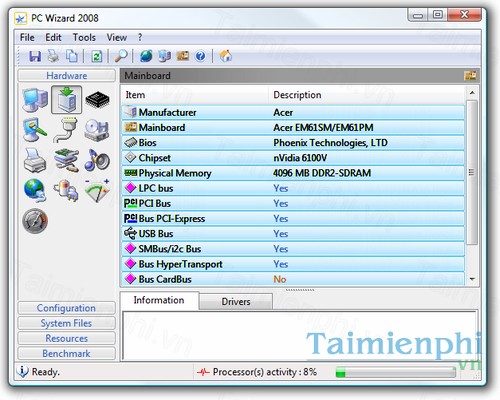
Task: Select the PCI Bus row
Action: 293,203
